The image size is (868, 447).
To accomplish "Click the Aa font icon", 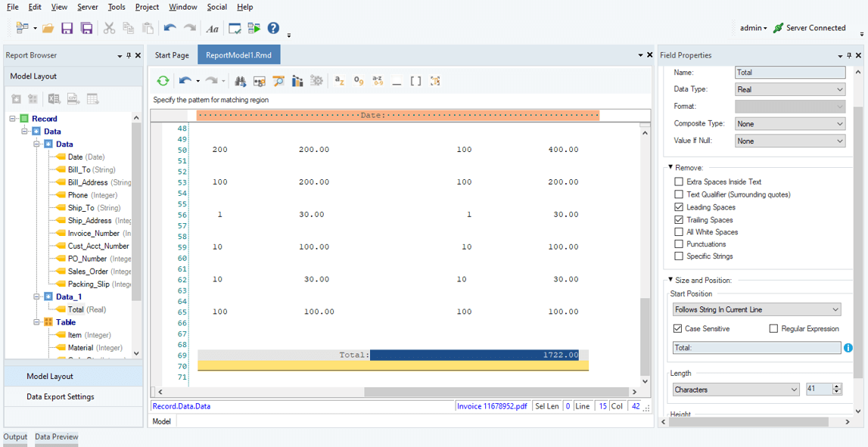I will (x=212, y=29).
